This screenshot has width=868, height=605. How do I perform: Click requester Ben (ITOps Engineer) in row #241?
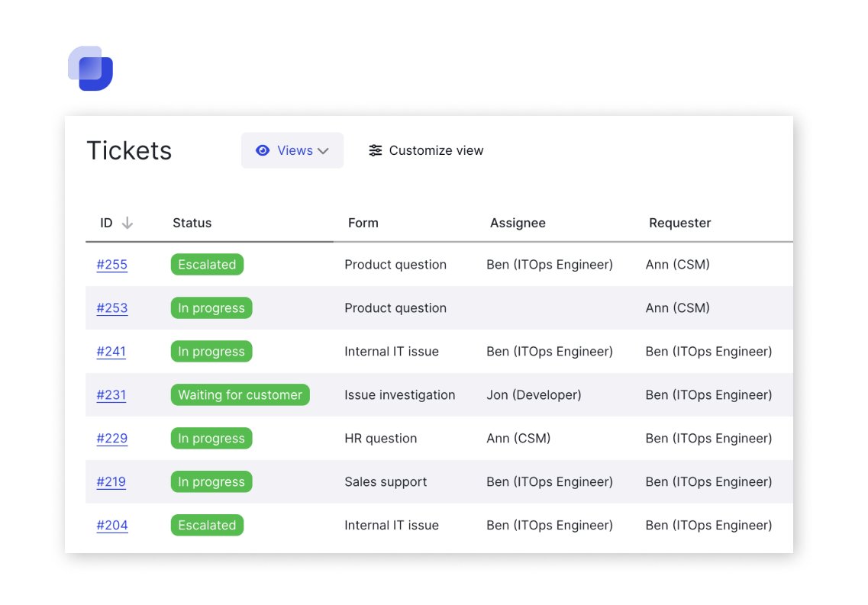click(708, 352)
